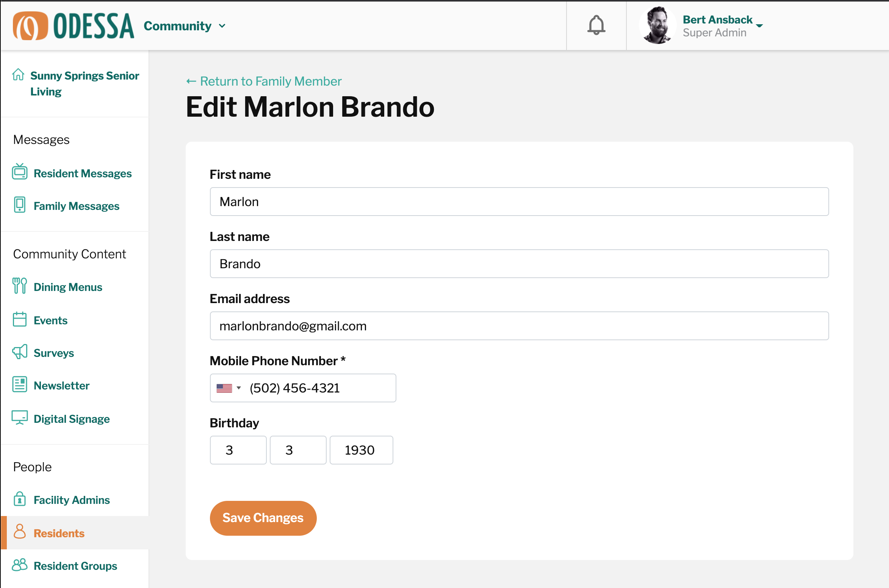Click the Dining Menus utensils icon
The width and height of the screenshot is (889, 588).
click(20, 286)
